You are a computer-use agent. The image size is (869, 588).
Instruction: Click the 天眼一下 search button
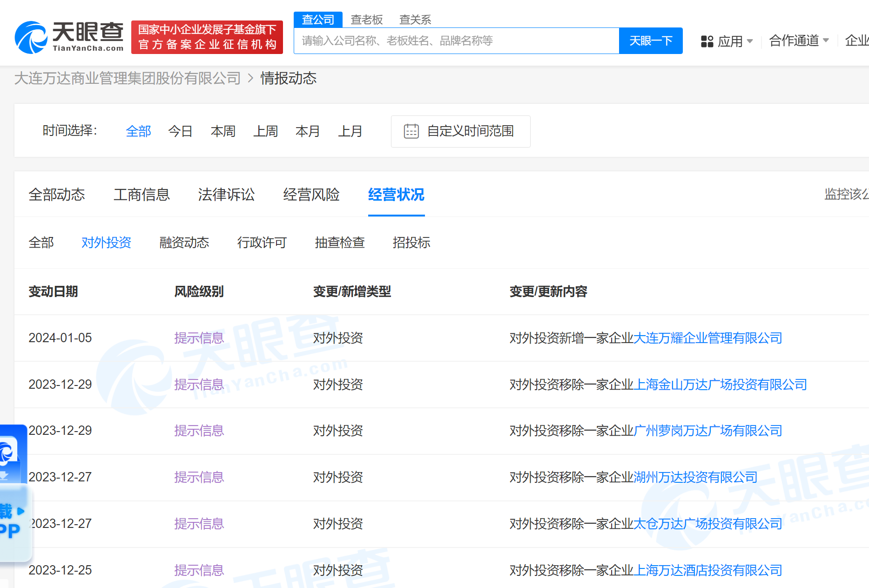(650, 41)
